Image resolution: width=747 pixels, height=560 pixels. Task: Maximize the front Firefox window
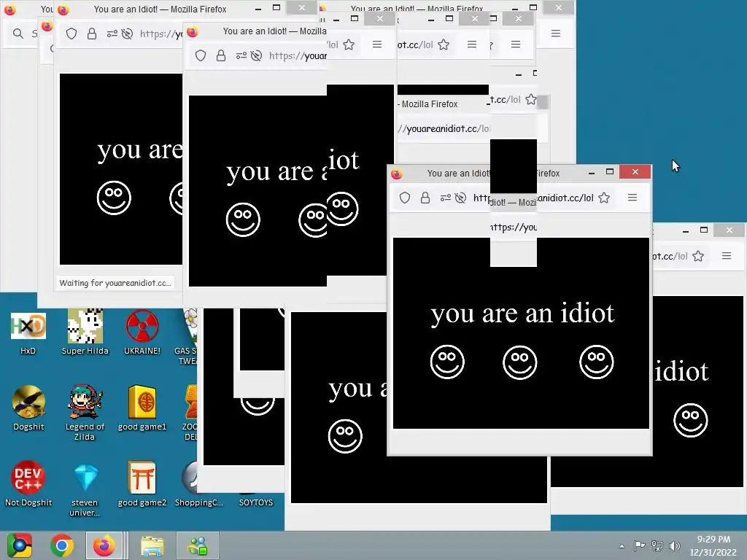pos(609,172)
